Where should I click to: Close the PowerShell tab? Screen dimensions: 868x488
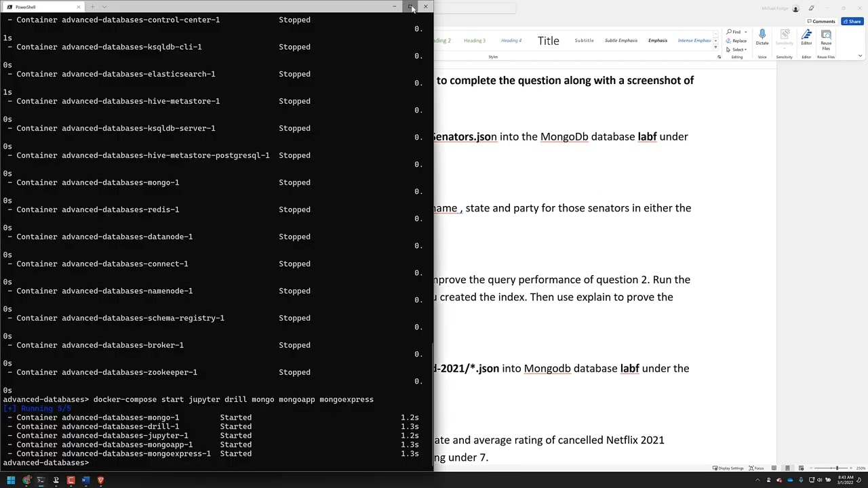pos(79,7)
